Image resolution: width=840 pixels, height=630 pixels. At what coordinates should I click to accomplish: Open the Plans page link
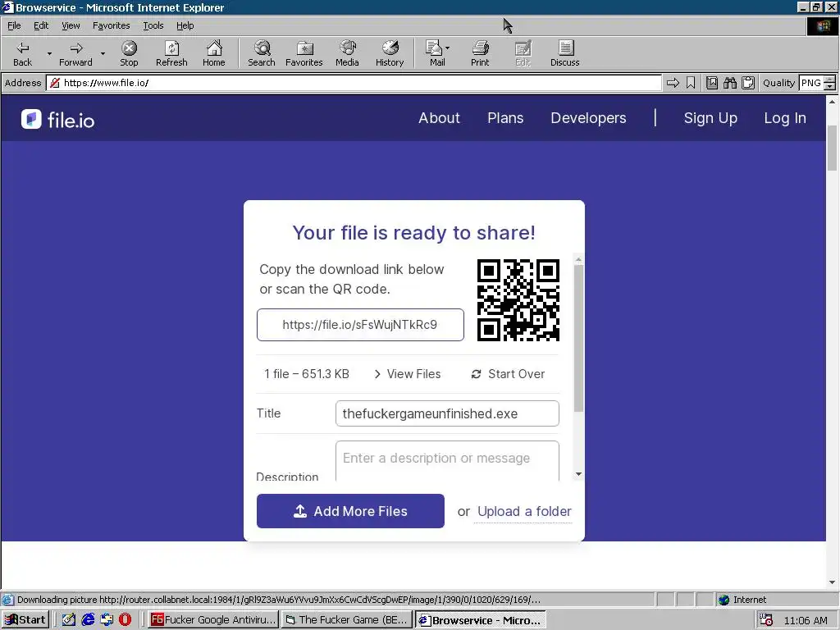click(x=505, y=118)
